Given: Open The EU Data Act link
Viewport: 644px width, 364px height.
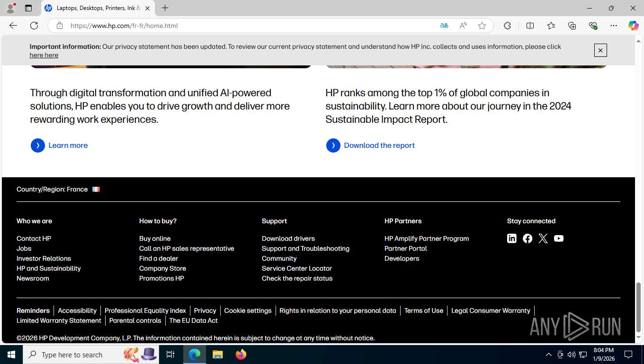Looking at the screenshot, I should tap(193, 320).
